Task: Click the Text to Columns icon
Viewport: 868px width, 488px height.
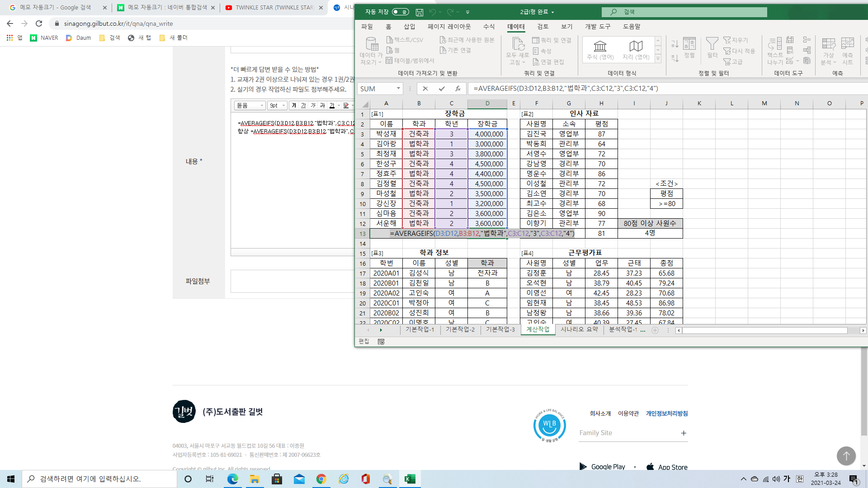Action: coord(775,45)
